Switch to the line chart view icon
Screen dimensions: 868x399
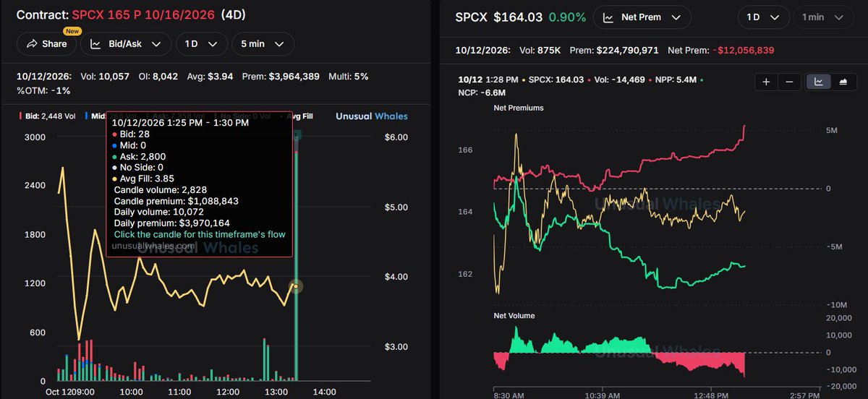click(x=819, y=82)
